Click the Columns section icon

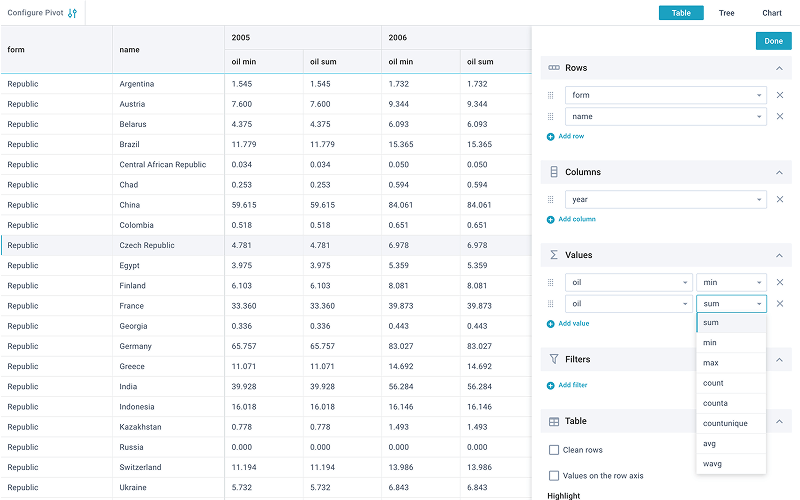click(554, 172)
